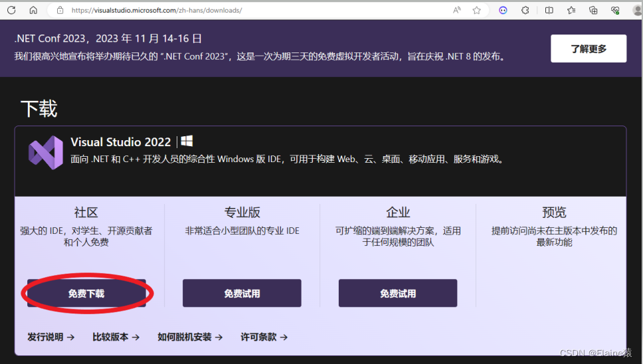Open the Collections icon
The width and height of the screenshot is (643, 364).
[593, 10]
